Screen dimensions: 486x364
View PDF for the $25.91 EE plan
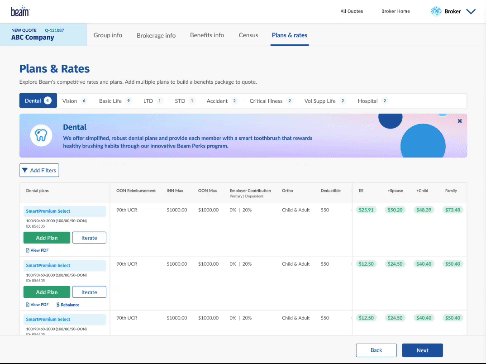click(37, 250)
